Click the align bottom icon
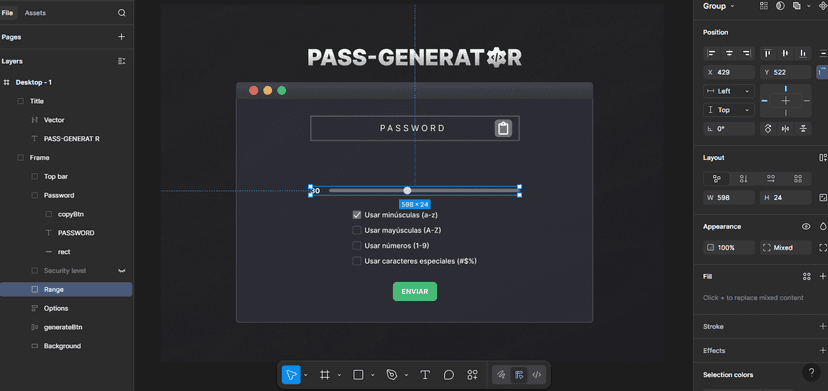Screen dimensions: 828x391 point(803,53)
